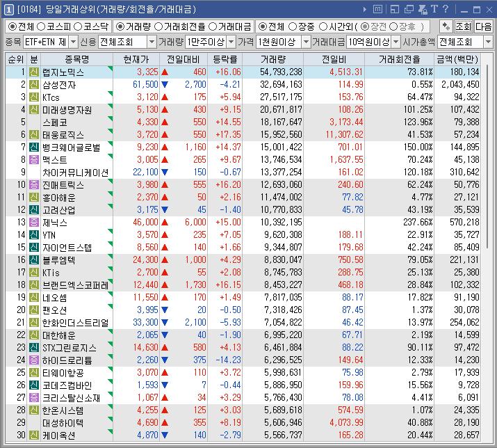Screen dimensions: 497x448
Task: Select the 전체 market radio button
Action: (12, 26)
